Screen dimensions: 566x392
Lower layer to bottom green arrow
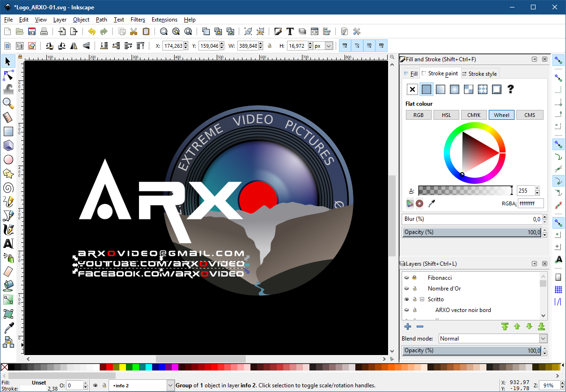coord(541,327)
